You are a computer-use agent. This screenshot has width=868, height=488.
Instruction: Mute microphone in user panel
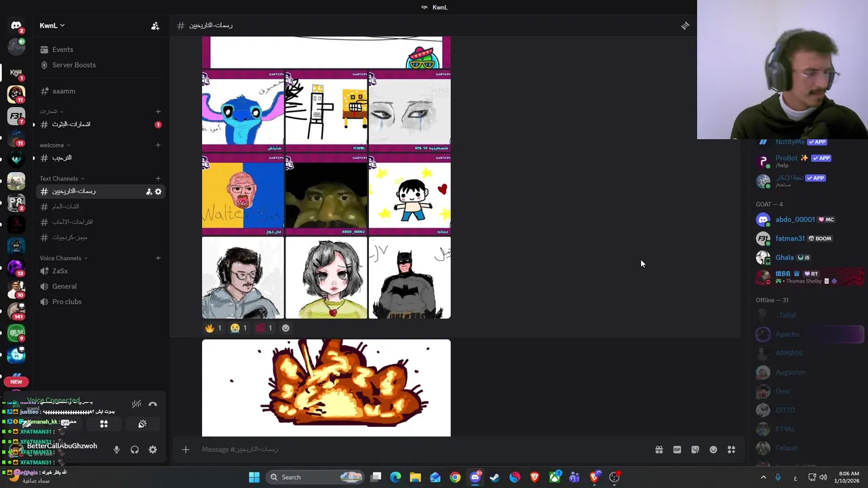117,449
